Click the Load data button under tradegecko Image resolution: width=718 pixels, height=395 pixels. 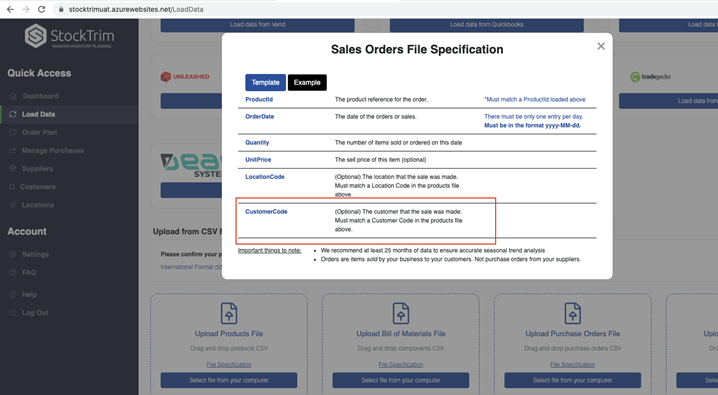669,101
